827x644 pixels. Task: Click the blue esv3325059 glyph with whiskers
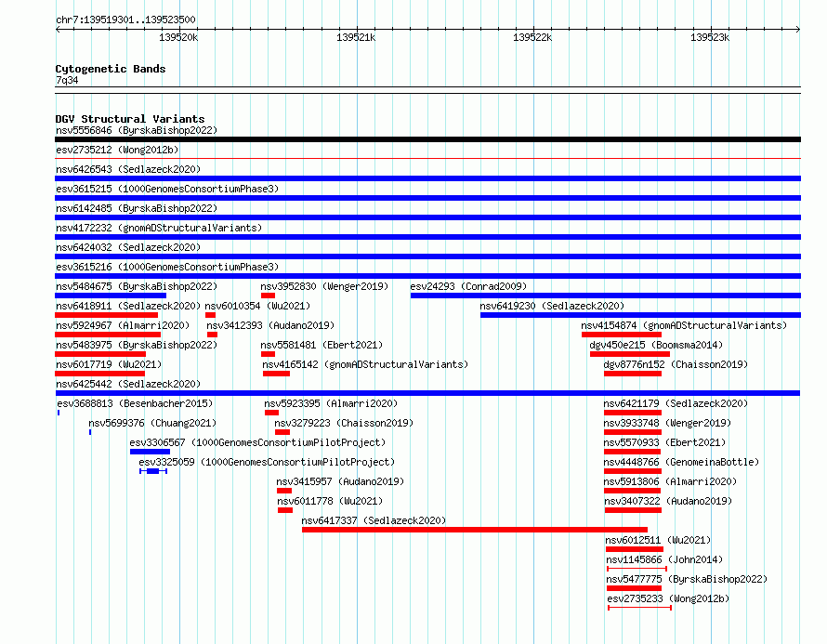point(153,471)
